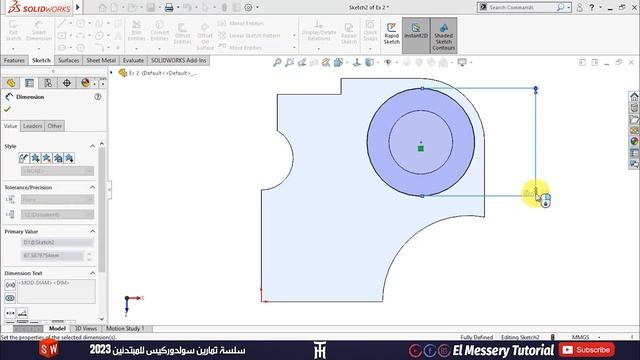
Task: Click the Trim Entities tool
Action: (136, 31)
